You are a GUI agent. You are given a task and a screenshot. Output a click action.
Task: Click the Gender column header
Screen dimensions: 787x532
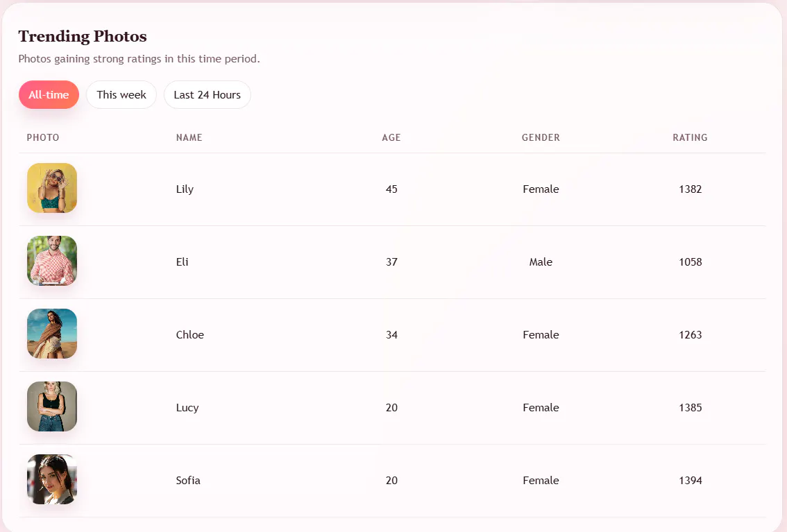coord(541,137)
